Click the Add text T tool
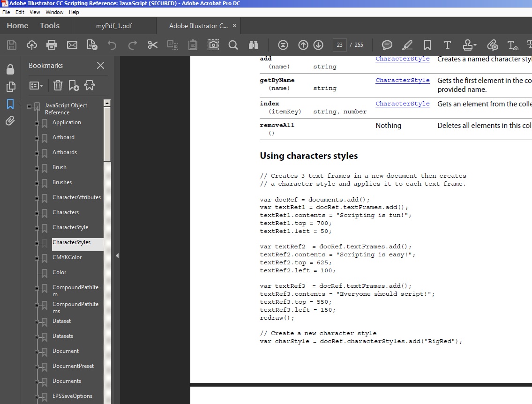 [x=447, y=45]
